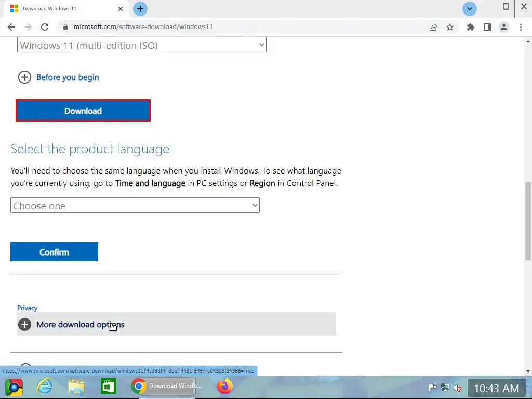Screen dimensions: 532x399
Task: Maximize the browser window
Action: [506, 6]
